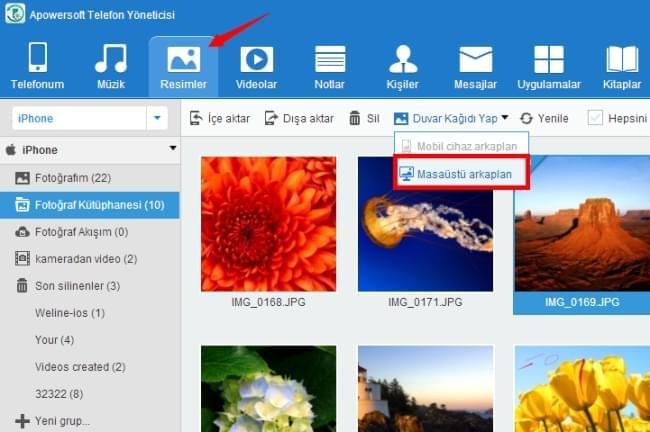The height and width of the screenshot is (432, 650).
Task: Refresh the list with Yenile
Action: (x=544, y=118)
